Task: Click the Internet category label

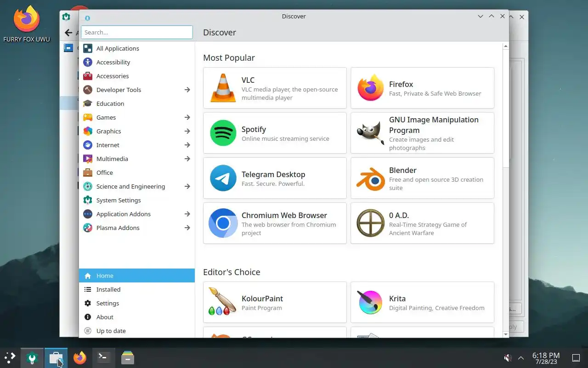Action: (x=108, y=145)
